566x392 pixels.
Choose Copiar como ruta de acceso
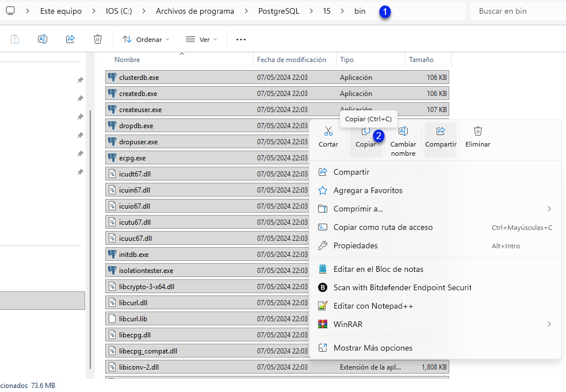coord(435,227)
